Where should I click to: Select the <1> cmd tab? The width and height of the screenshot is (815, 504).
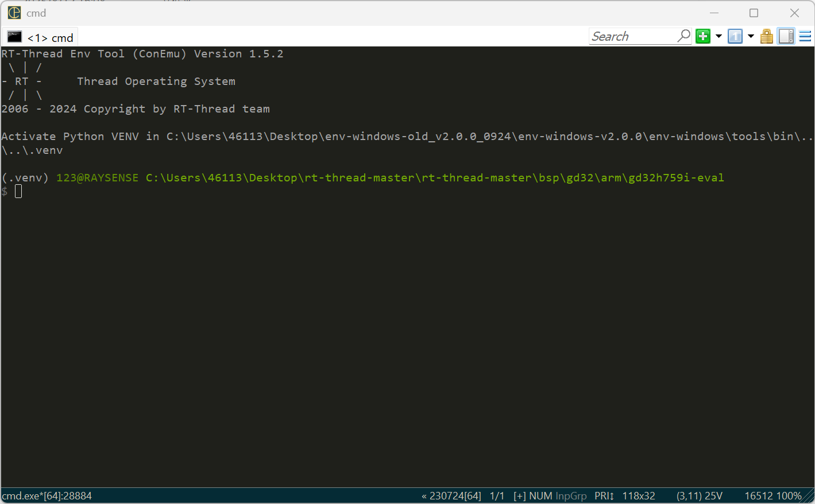pyautogui.click(x=49, y=36)
